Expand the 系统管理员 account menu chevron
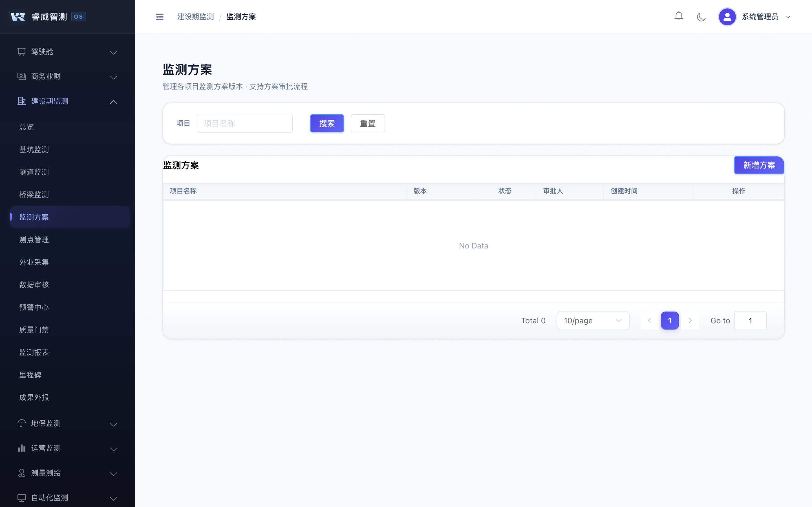812x507 pixels. [788, 17]
